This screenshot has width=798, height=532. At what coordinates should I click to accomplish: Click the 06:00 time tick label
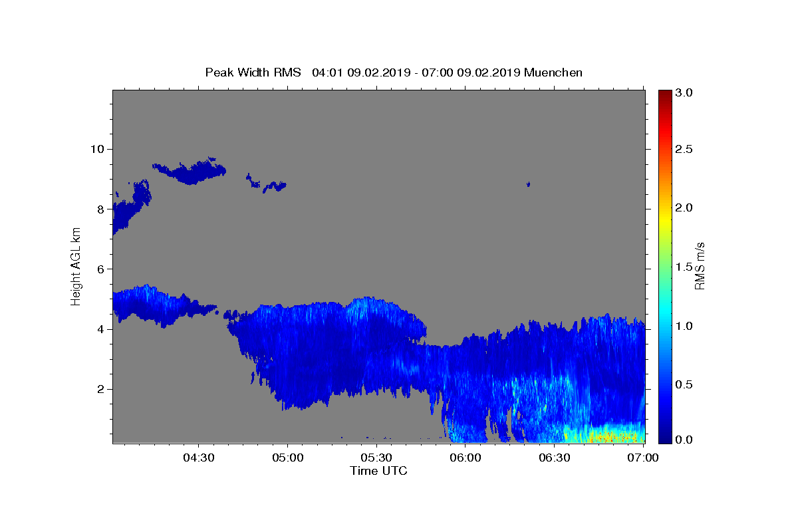(465, 458)
